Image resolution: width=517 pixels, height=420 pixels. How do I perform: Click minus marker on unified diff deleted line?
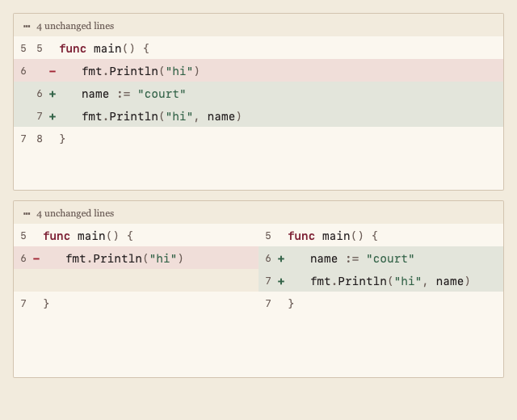point(53,71)
